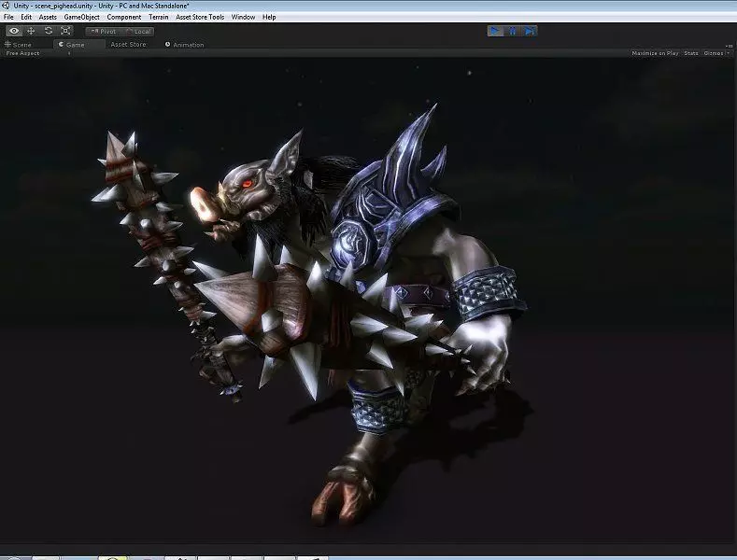
Task: Toggle the Stats overlay
Action: pyautogui.click(x=691, y=53)
